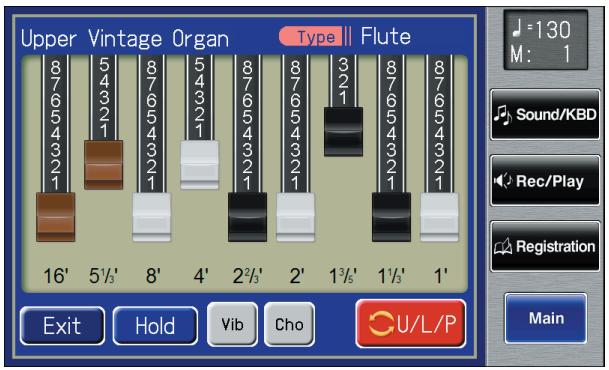609x370 pixels.
Task: Click the 2' footage label
Action: pos(297,276)
